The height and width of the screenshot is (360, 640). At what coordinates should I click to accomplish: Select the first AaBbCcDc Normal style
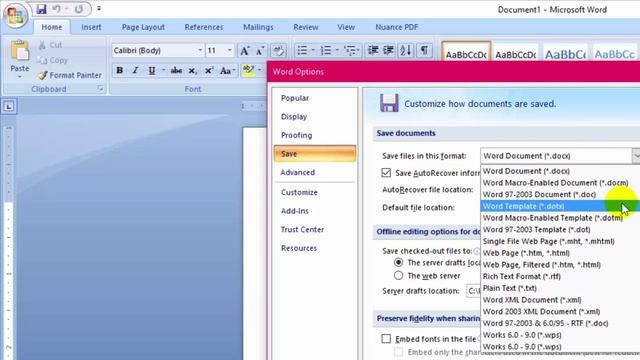click(466, 51)
